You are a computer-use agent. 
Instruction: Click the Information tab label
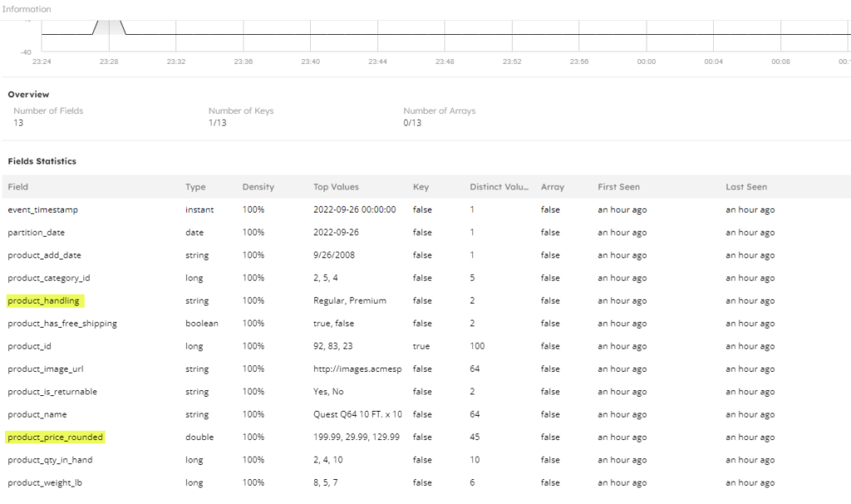[26, 9]
